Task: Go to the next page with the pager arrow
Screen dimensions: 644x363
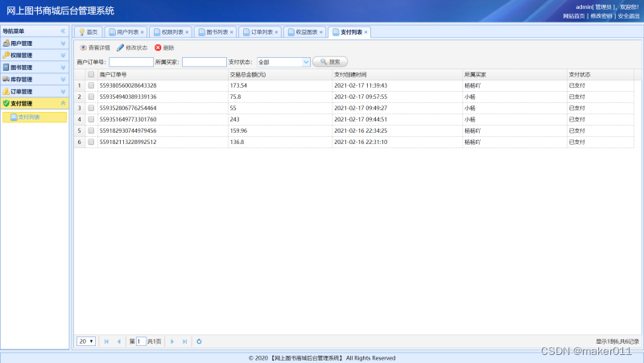Action: click(x=172, y=341)
